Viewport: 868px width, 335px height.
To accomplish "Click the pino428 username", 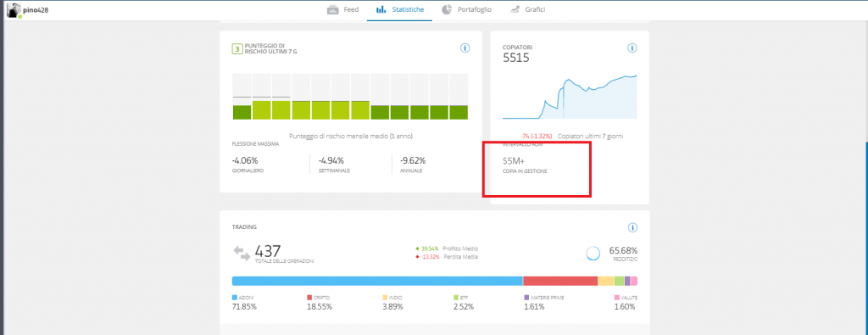I will [36, 10].
